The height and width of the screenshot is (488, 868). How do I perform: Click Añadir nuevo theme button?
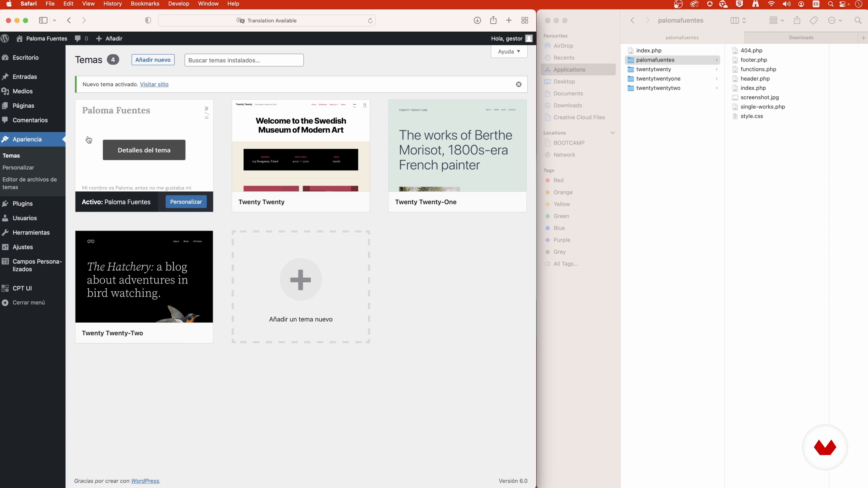[153, 60]
